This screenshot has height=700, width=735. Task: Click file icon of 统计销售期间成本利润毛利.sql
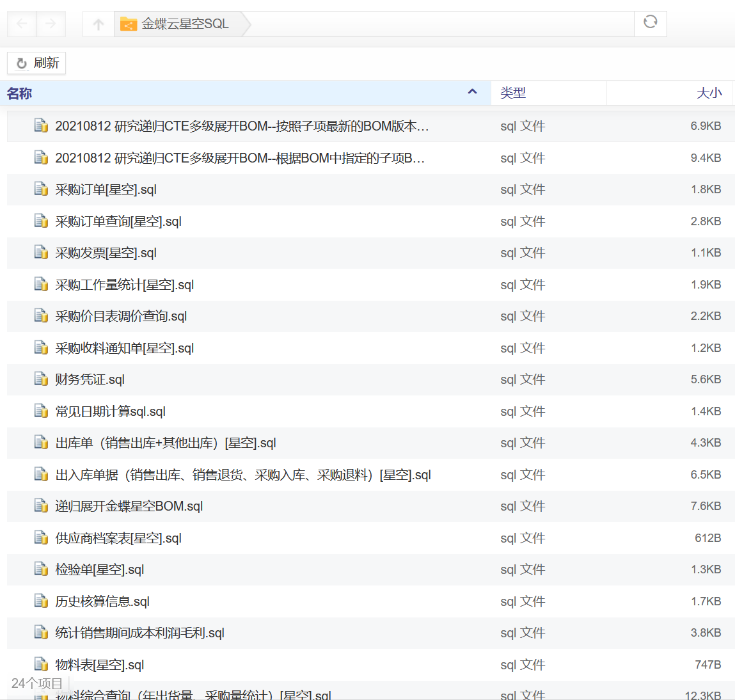[41, 632]
